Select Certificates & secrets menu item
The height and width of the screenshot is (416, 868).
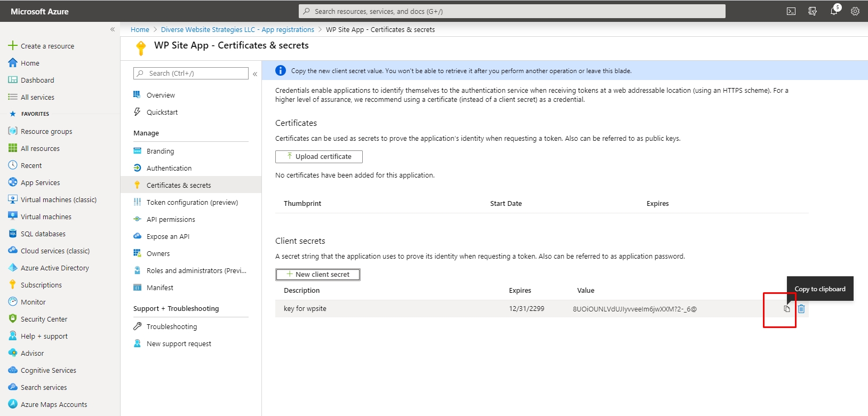tap(191, 185)
